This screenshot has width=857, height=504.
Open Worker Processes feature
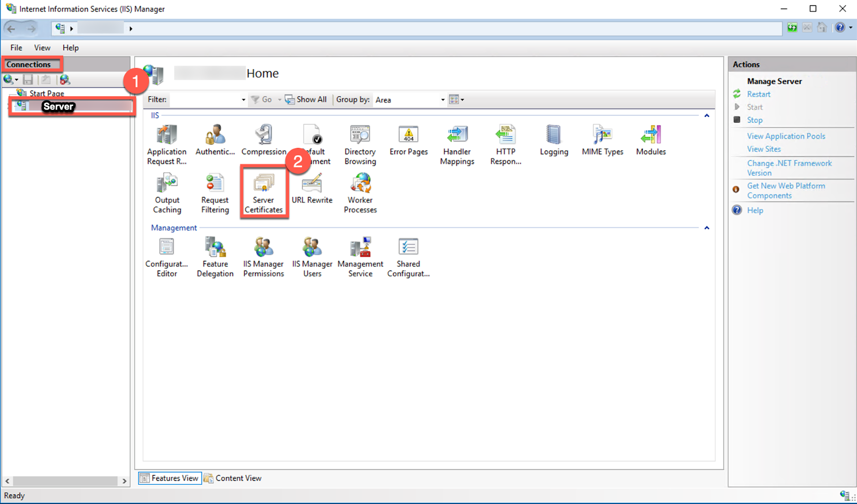[x=360, y=193]
